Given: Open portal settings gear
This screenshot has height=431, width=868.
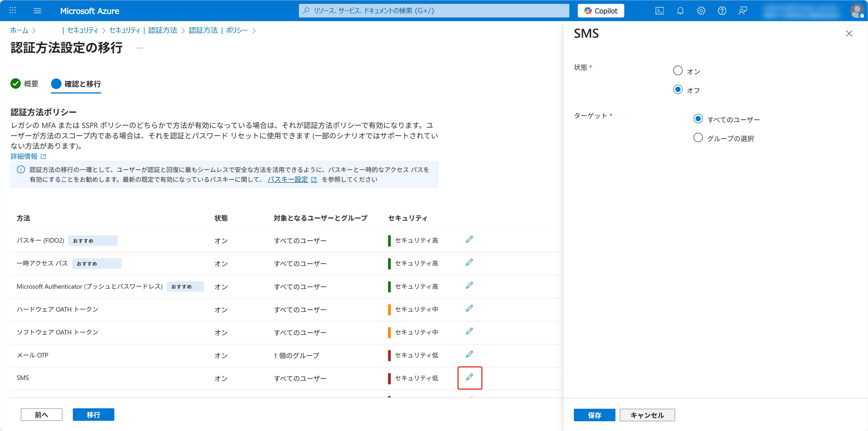Looking at the screenshot, I should [x=701, y=11].
